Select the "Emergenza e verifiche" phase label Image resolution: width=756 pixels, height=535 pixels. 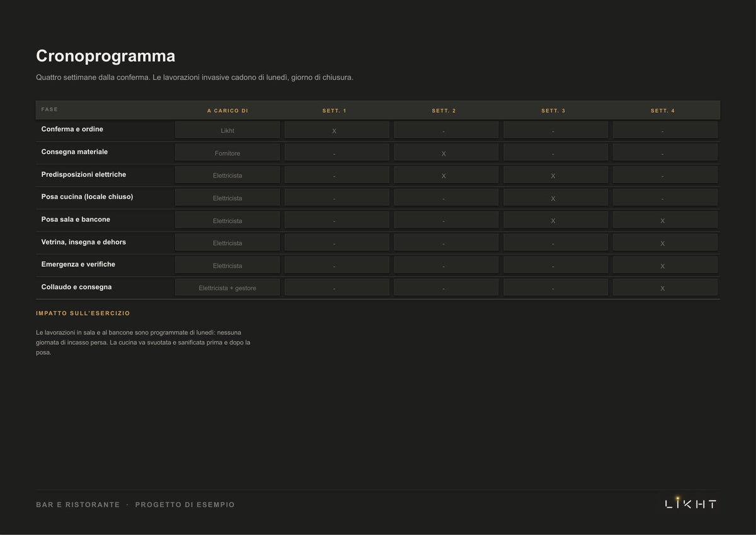[x=78, y=264]
